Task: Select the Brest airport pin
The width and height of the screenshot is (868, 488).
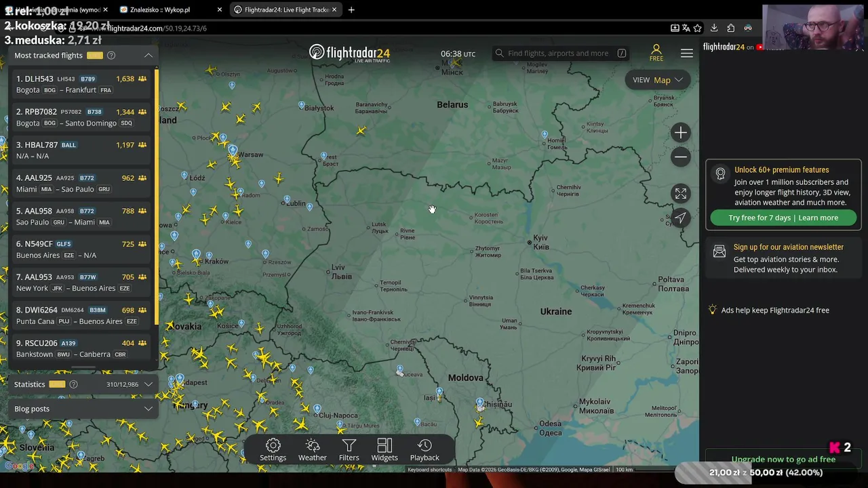Action: 324,157
